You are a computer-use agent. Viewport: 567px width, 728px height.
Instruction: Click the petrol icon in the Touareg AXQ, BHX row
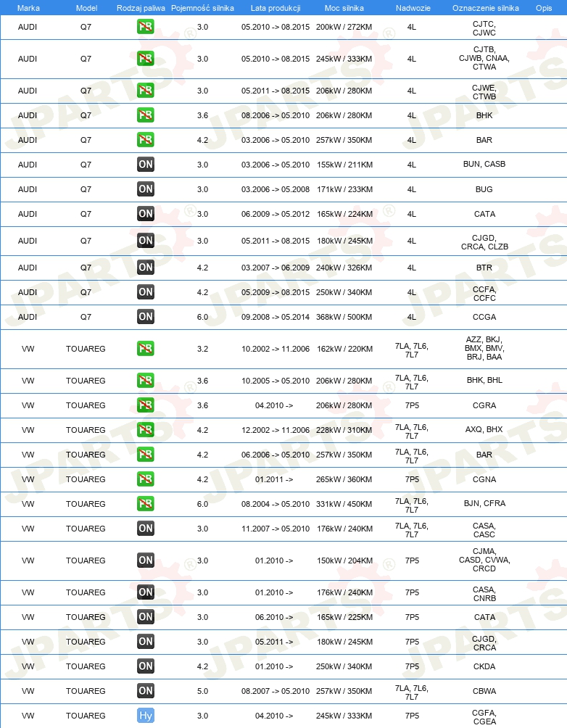145,430
